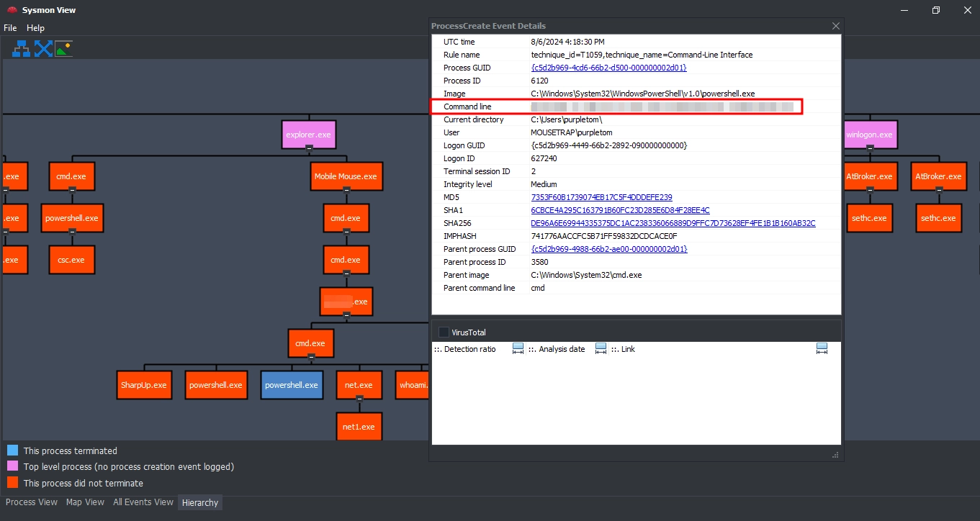The height and width of the screenshot is (521, 980).
Task: Open the Help menu
Action: (35, 28)
